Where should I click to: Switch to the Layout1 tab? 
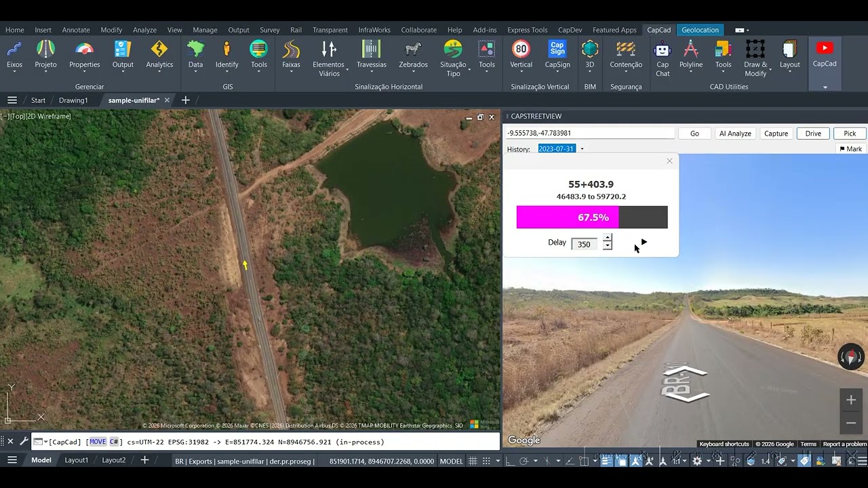(76, 460)
